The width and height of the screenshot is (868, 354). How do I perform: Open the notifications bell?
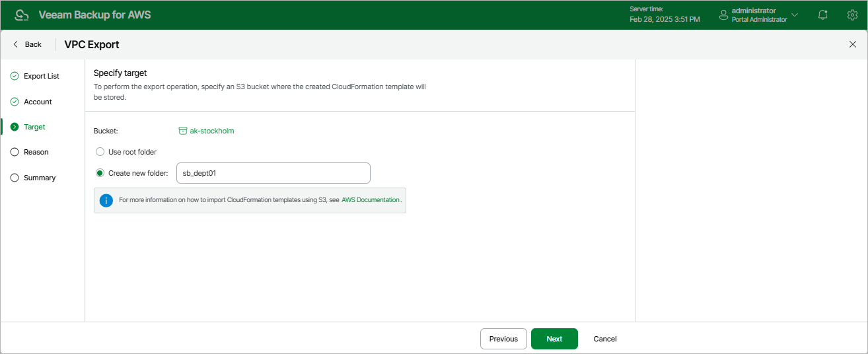822,15
